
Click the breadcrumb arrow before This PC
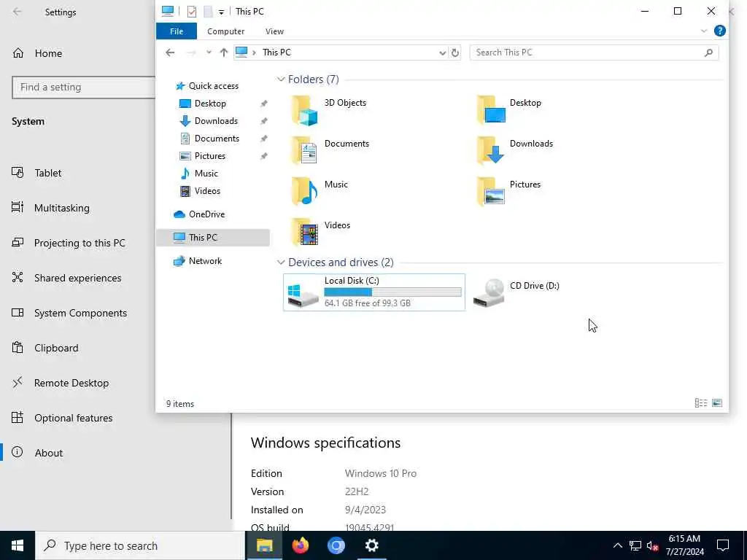(254, 52)
